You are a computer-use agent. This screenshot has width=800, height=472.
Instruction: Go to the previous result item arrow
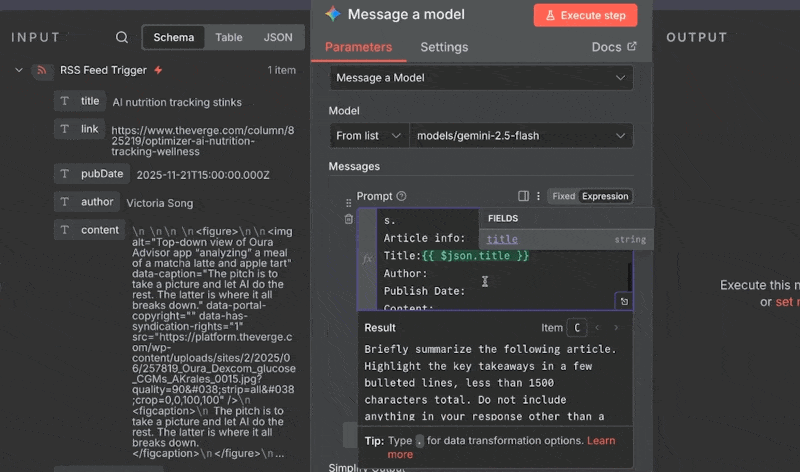[x=597, y=328]
